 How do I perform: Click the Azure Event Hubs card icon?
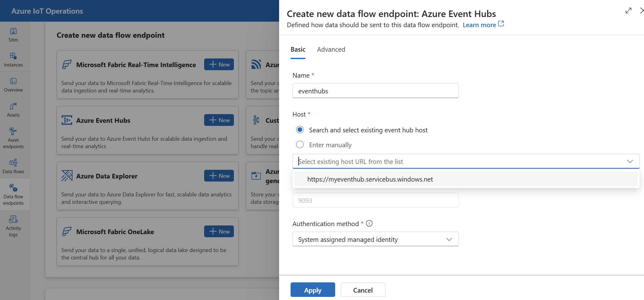67,120
